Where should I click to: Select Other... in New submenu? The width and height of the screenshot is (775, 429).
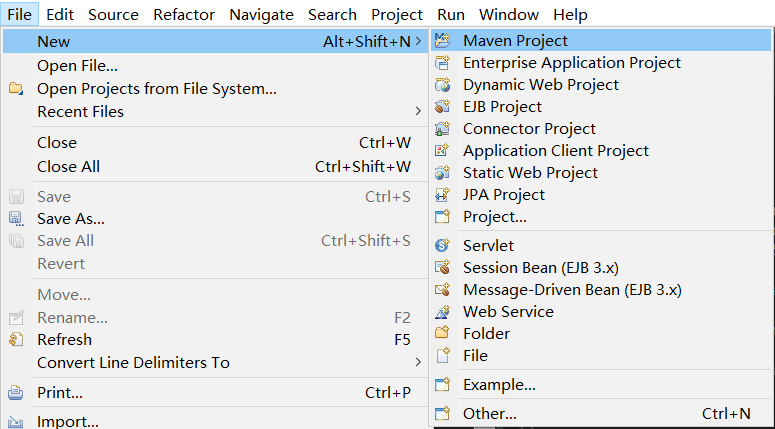pyautogui.click(x=489, y=413)
